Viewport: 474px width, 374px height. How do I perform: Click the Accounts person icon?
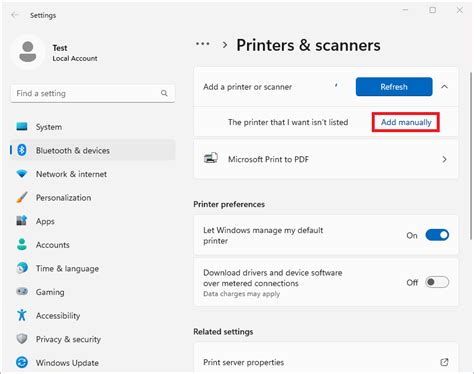pos(22,244)
